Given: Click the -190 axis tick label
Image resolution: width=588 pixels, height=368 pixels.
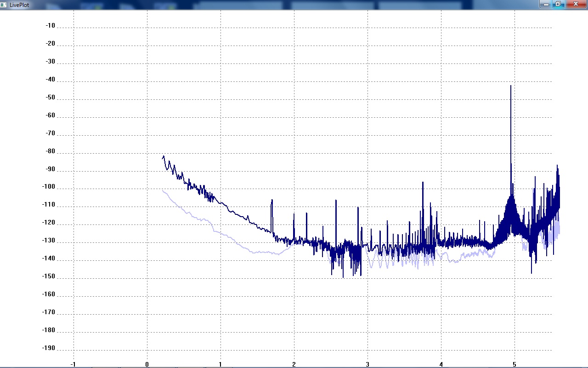Looking at the screenshot, I should pos(49,348).
